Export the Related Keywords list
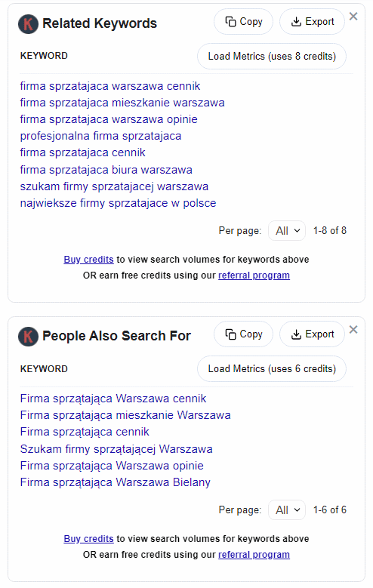Image resolution: width=373 pixels, height=588 pixels. [312, 22]
